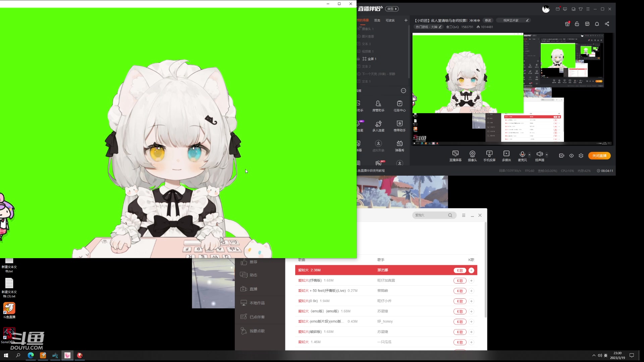Mute the 麦克风 microphone
Screen dimensions: 644x362
pyautogui.click(x=522, y=154)
